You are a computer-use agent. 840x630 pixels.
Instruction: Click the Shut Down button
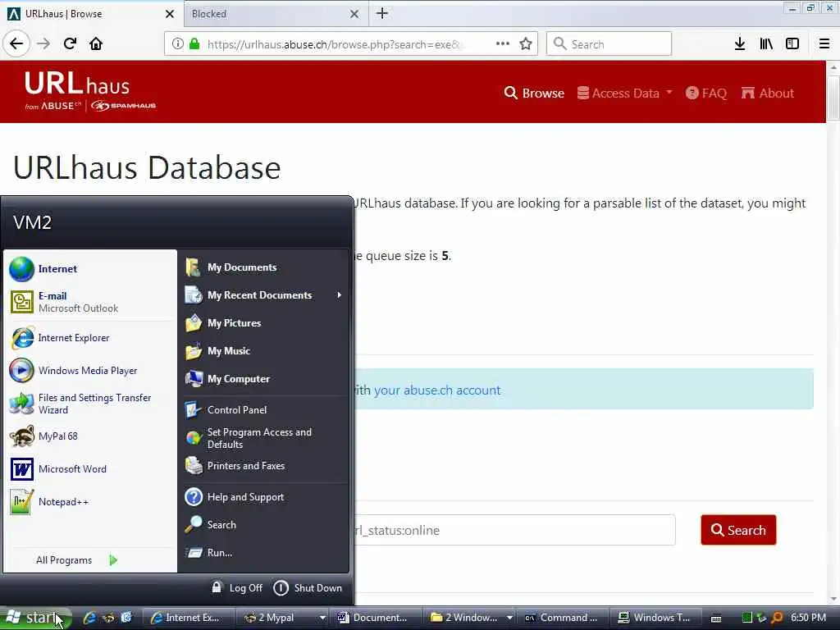coord(308,588)
